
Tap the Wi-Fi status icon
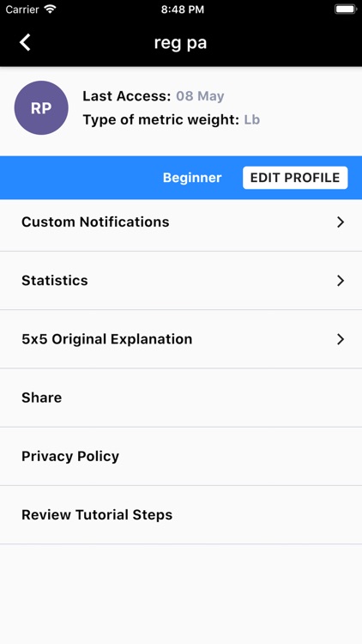51,9
